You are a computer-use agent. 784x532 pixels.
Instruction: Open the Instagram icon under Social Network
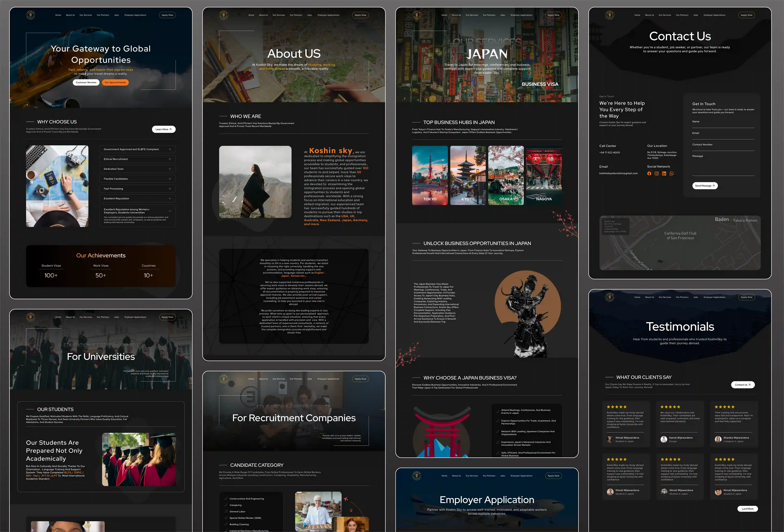[x=656, y=174]
